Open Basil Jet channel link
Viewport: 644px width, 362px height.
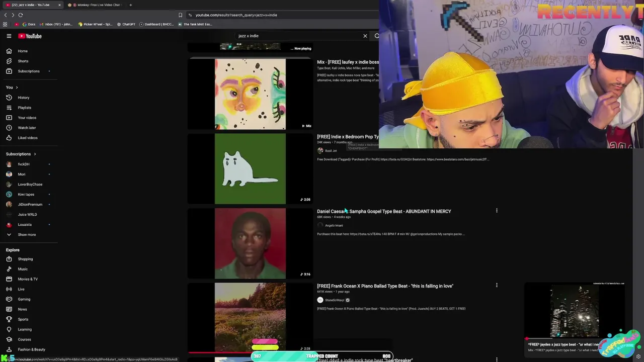tap(331, 151)
